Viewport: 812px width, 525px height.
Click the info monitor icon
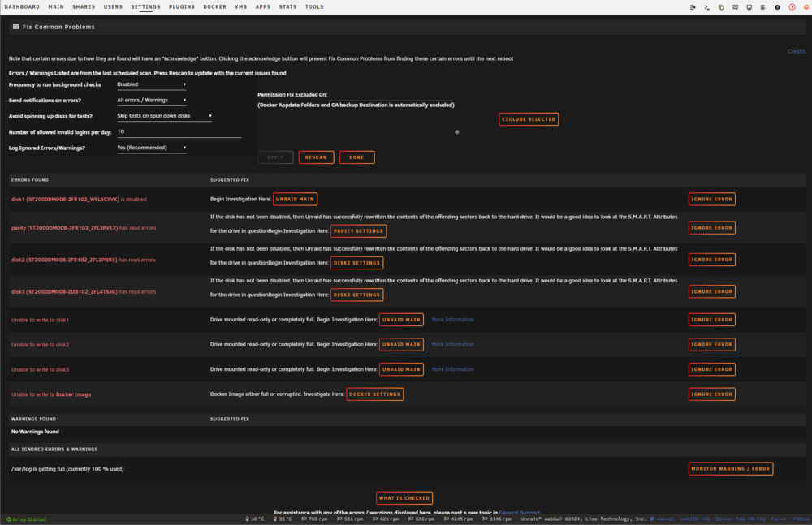[x=749, y=7]
